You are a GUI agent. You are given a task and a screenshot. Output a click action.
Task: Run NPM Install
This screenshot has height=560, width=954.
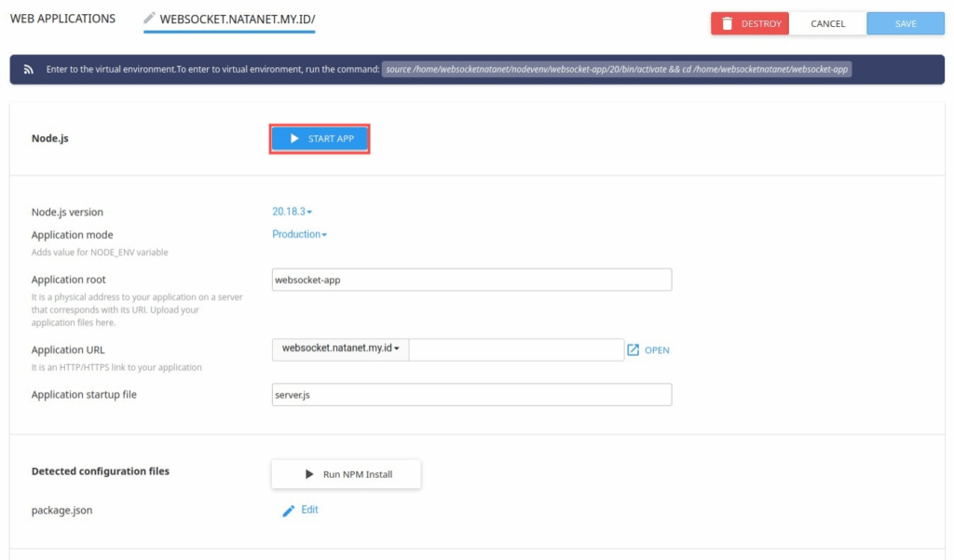[347, 474]
